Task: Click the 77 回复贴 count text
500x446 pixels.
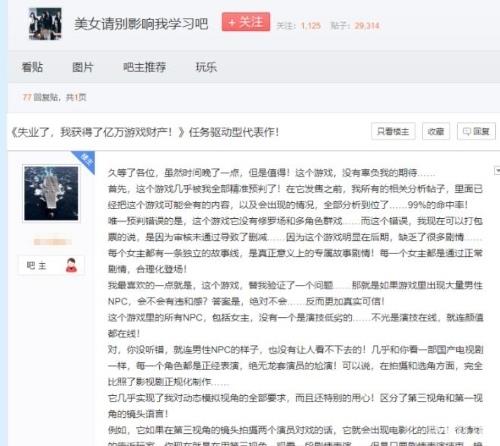Action: (54, 97)
